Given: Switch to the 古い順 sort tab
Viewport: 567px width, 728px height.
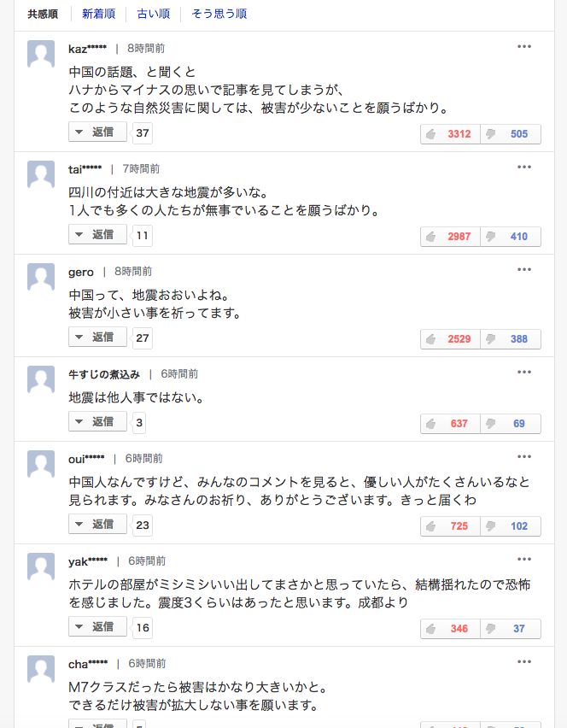Looking at the screenshot, I should tap(154, 15).
